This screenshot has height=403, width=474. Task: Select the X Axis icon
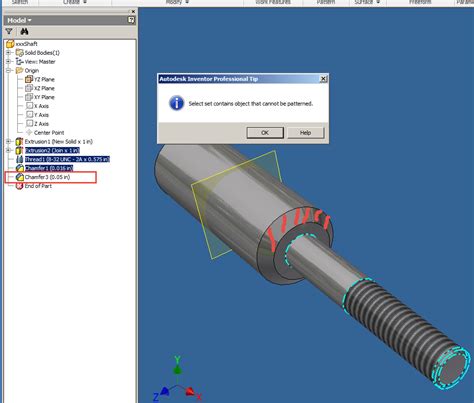(x=29, y=106)
